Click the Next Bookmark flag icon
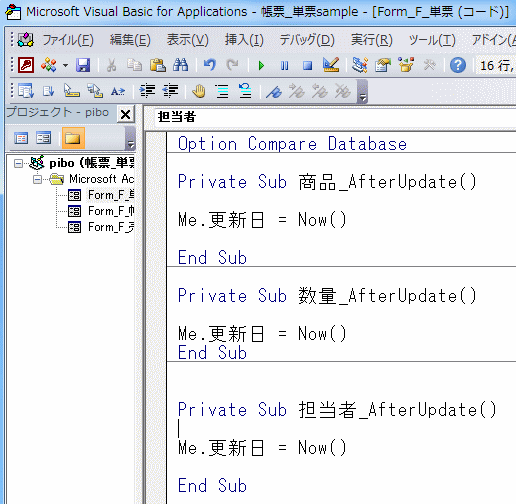 (297, 91)
